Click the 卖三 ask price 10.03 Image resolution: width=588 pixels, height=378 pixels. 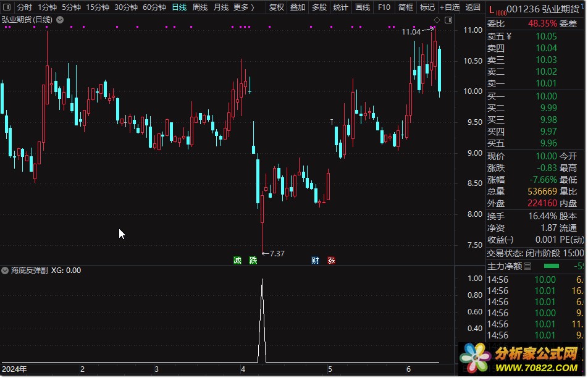[546, 60]
